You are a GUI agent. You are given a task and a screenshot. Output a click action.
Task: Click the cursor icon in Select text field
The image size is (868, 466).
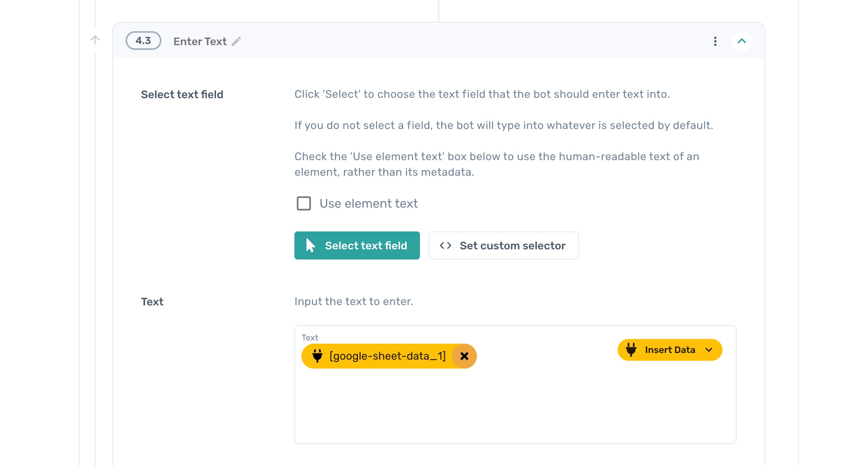(x=310, y=245)
